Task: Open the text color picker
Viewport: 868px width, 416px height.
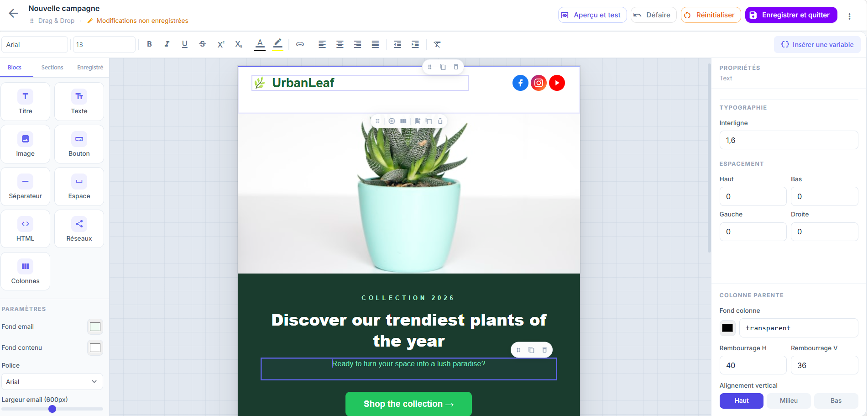Action: (260, 44)
